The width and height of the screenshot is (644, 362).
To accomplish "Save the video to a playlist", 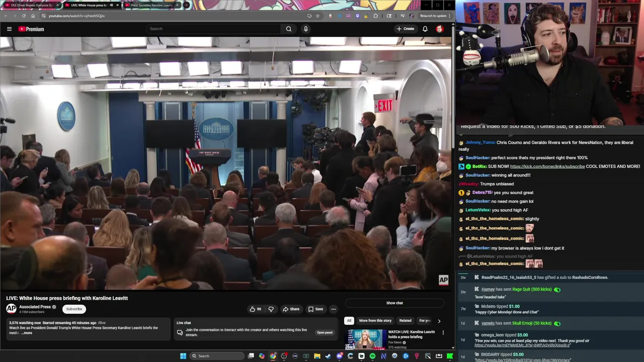I will coord(315,309).
